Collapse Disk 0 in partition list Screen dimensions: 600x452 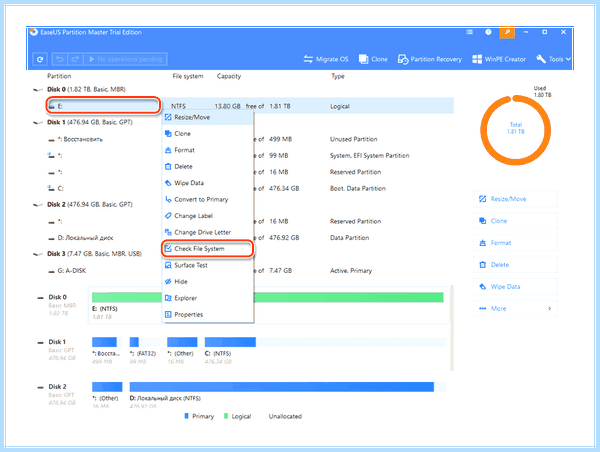[x=38, y=90]
